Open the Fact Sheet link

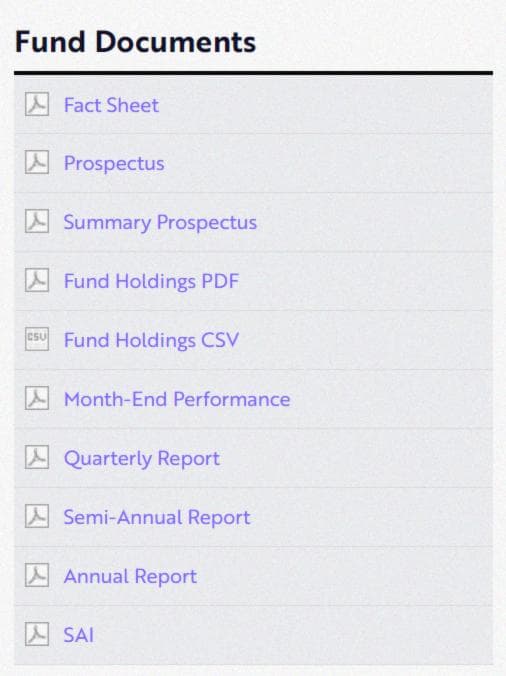(x=111, y=105)
